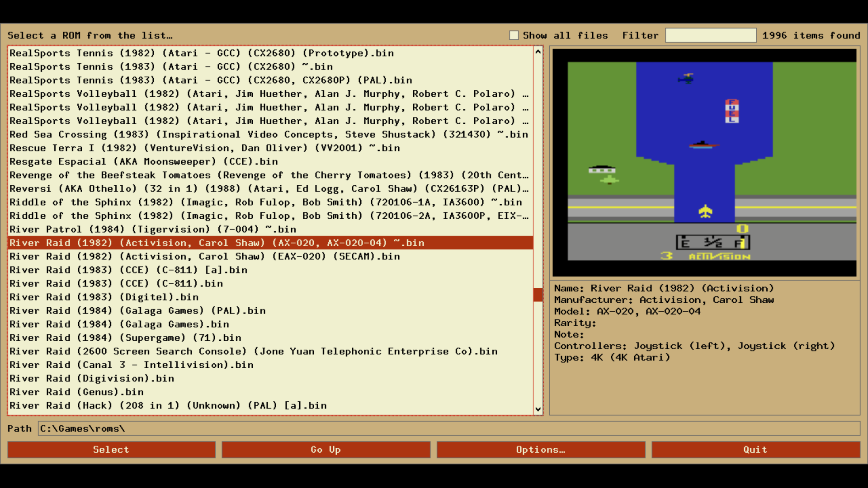868x488 pixels.
Task: Click the Go Up button
Action: pyautogui.click(x=326, y=450)
